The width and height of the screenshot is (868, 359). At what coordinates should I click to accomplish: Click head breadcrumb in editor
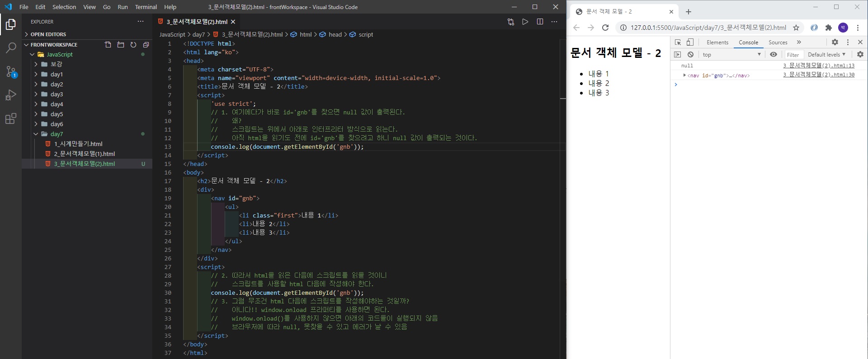pyautogui.click(x=335, y=34)
